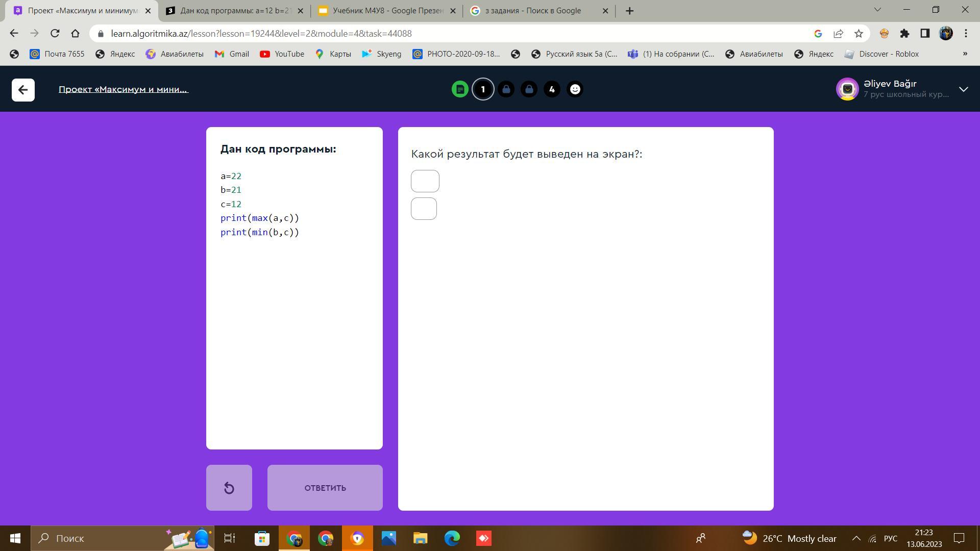Bookmark this page with the star icon
The width and height of the screenshot is (980, 551).
click(859, 34)
